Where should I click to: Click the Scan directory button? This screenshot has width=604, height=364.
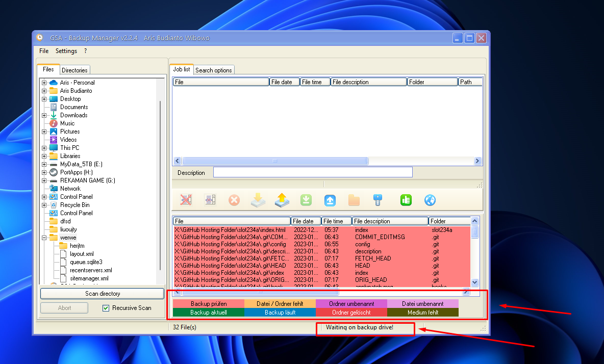click(x=103, y=294)
